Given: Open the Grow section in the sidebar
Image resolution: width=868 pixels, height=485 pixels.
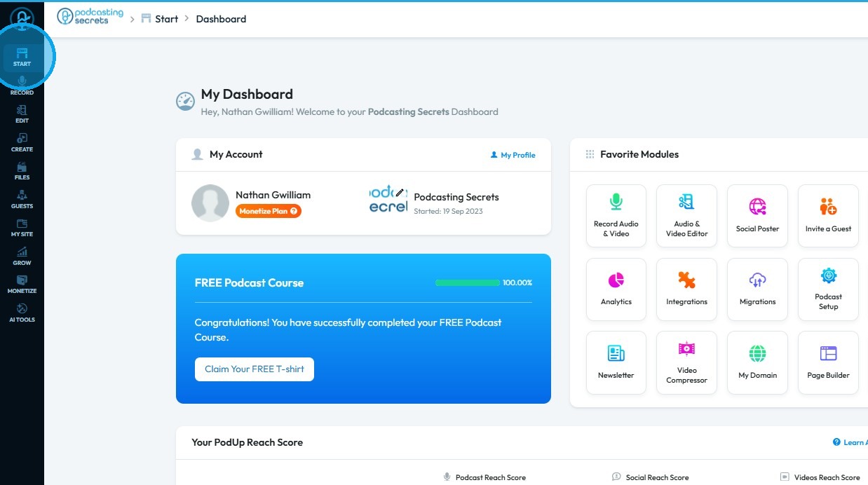Looking at the screenshot, I should coord(22,257).
